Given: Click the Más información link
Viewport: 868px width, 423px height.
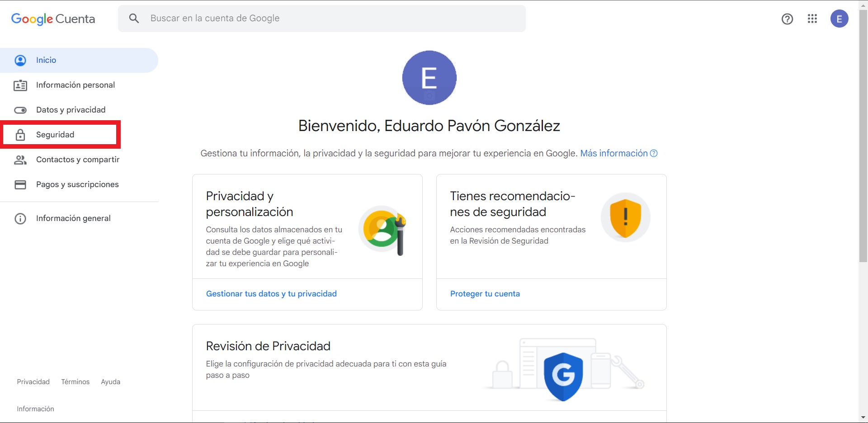Looking at the screenshot, I should click(x=614, y=154).
